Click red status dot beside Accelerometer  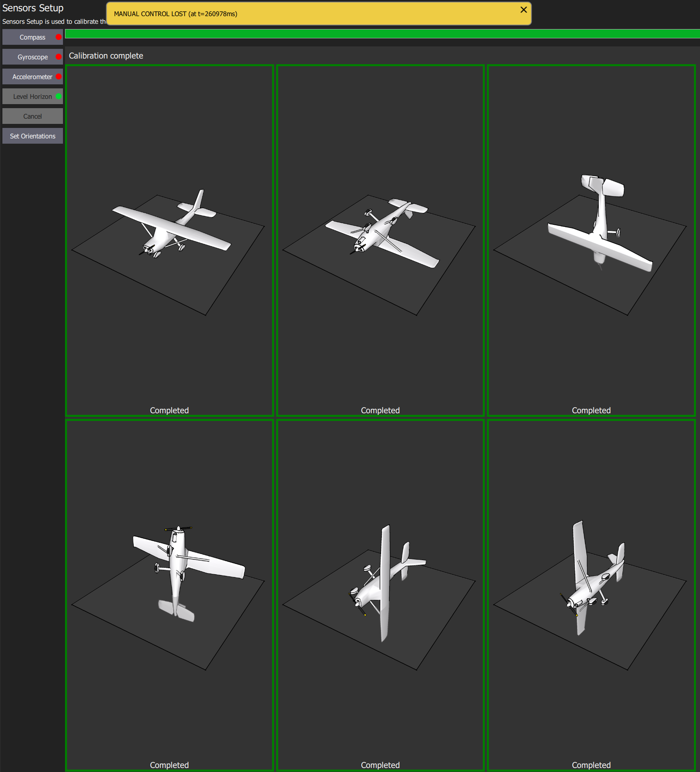tap(59, 77)
